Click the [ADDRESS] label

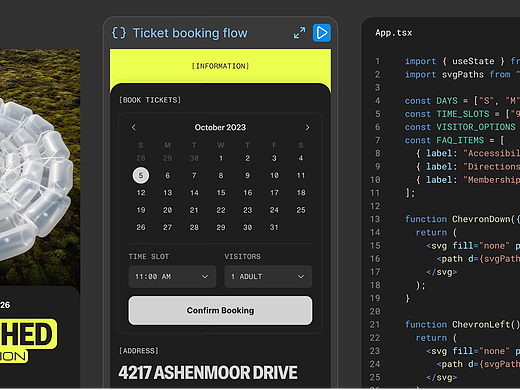139,351
